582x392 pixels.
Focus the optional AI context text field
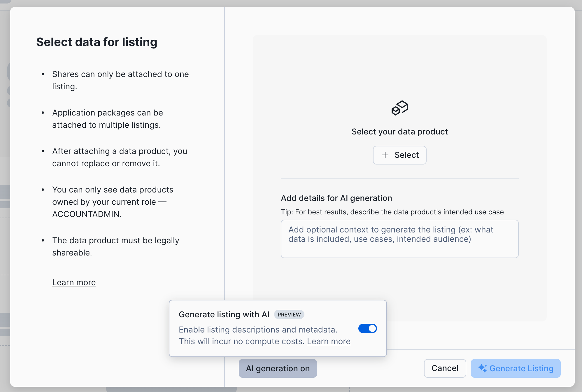pyautogui.click(x=399, y=239)
